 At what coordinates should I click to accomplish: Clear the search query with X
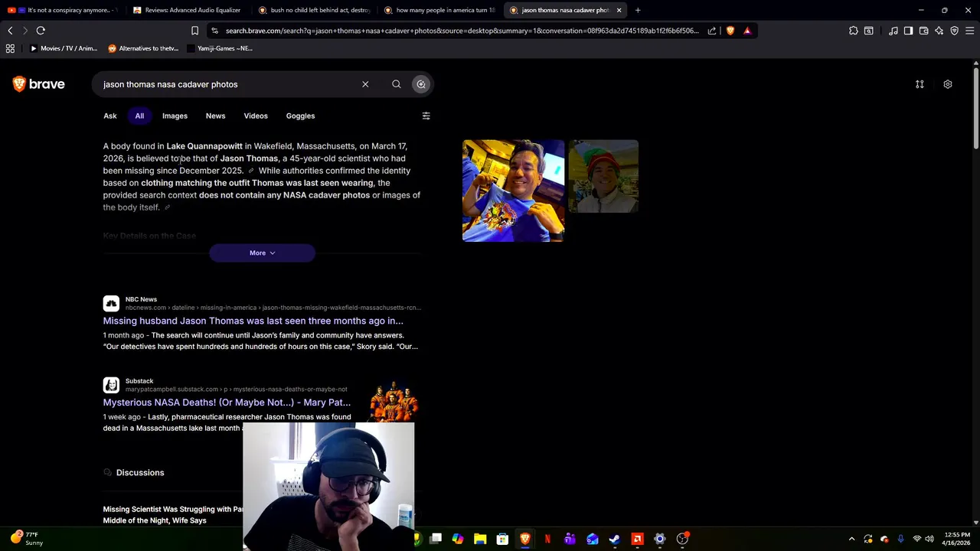tap(365, 84)
